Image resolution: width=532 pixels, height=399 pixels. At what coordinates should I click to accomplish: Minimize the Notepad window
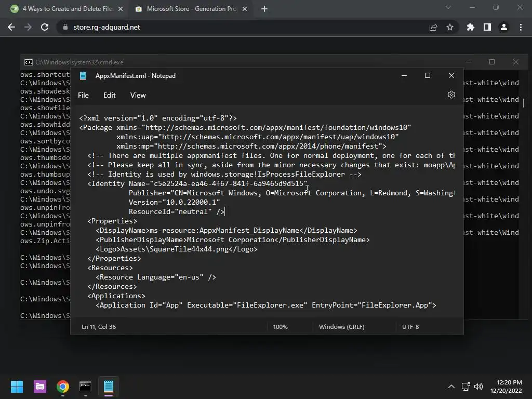pos(404,76)
